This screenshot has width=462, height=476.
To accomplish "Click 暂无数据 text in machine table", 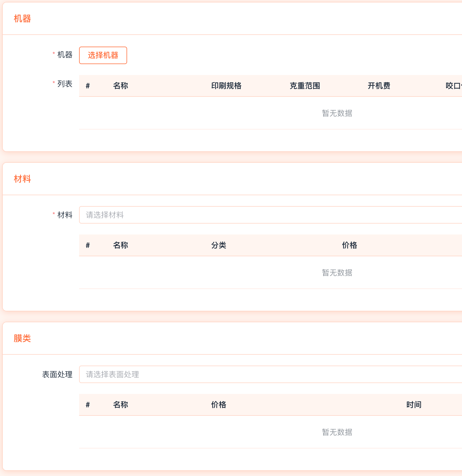I will (x=337, y=113).
